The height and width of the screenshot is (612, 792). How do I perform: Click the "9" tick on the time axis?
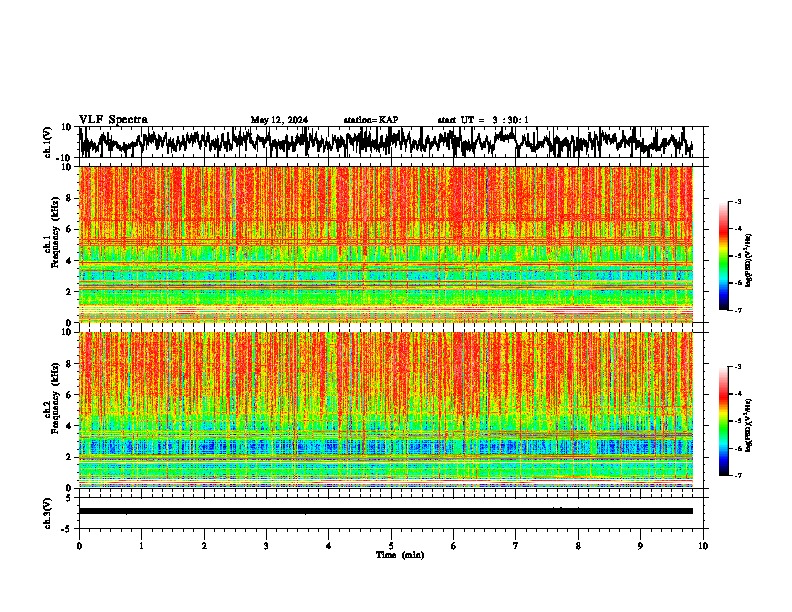click(640, 546)
